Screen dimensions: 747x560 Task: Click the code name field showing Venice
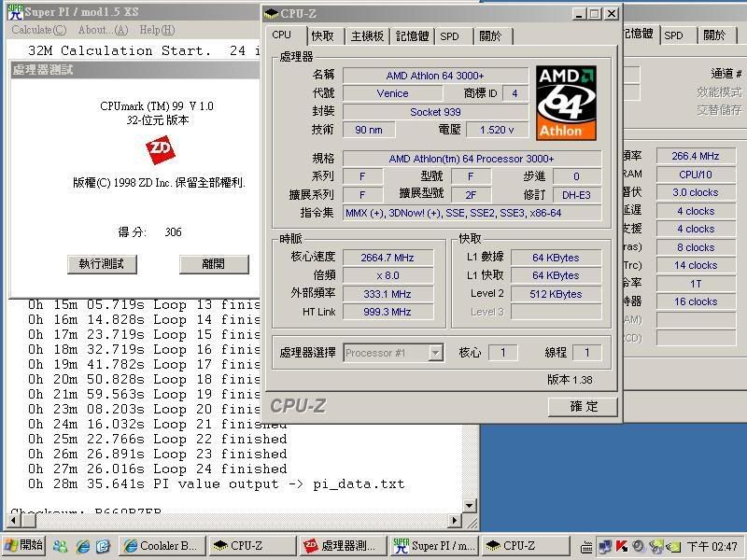[392, 93]
